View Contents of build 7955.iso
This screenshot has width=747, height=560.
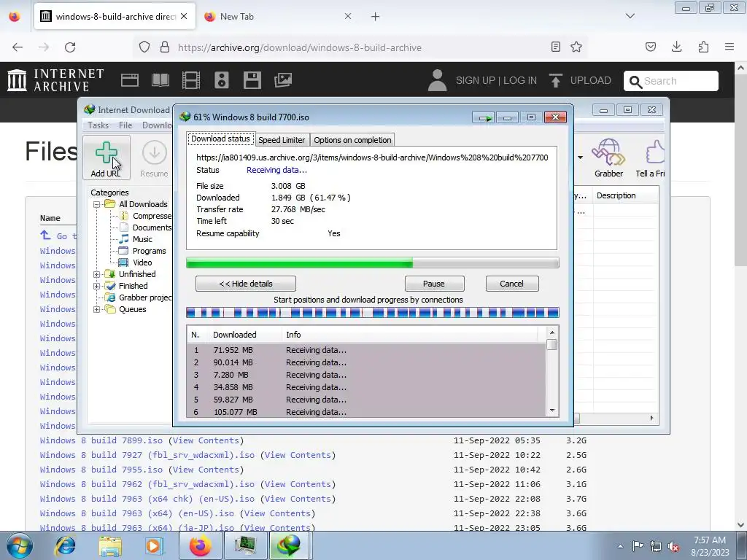206,470
